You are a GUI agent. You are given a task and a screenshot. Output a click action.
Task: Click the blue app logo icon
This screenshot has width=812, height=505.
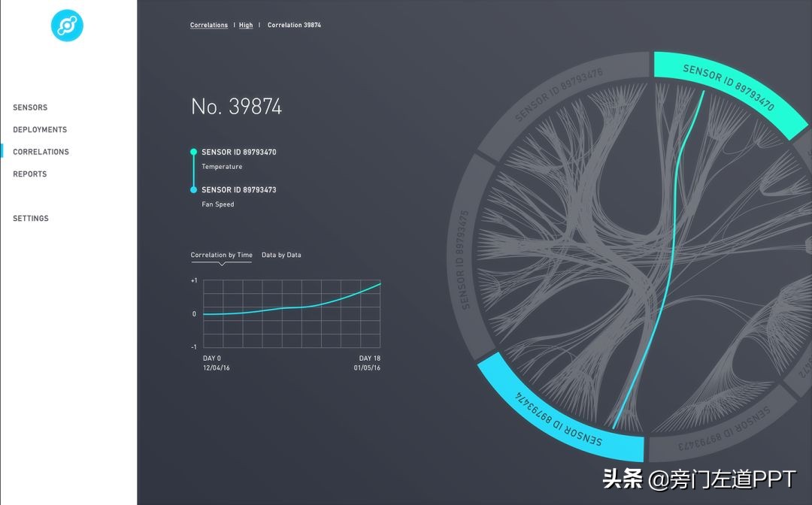click(x=67, y=26)
